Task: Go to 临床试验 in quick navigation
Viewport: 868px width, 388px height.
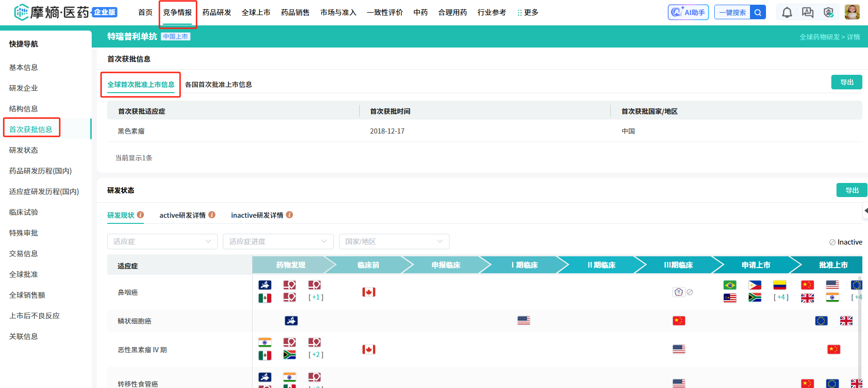Action: (24, 213)
